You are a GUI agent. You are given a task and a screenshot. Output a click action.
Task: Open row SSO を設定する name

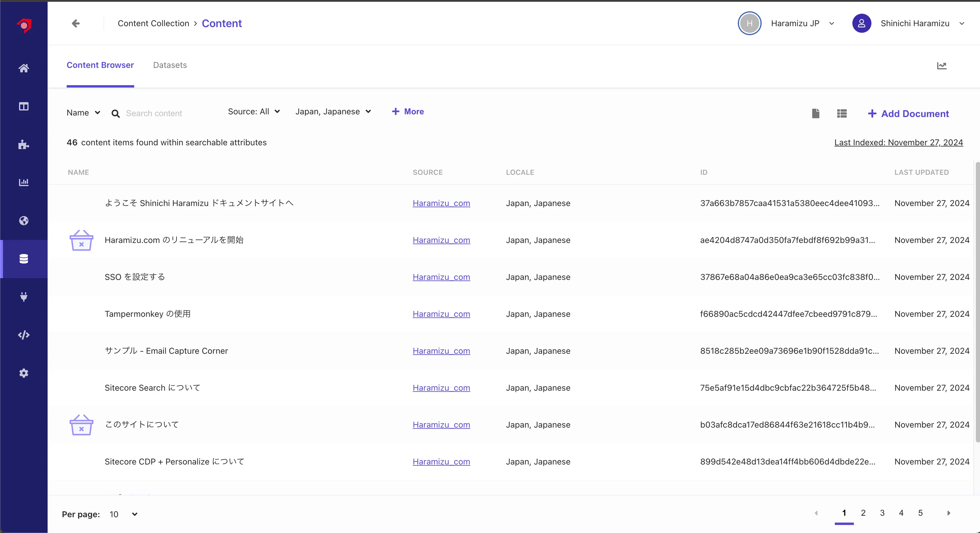pyautogui.click(x=135, y=277)
